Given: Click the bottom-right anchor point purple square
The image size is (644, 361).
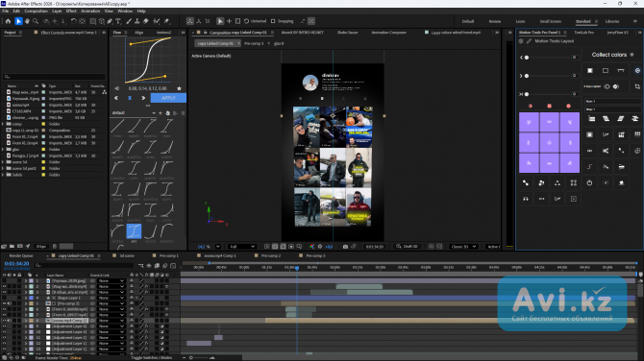Looking at the screenshot, I should (x=570, y=163).
